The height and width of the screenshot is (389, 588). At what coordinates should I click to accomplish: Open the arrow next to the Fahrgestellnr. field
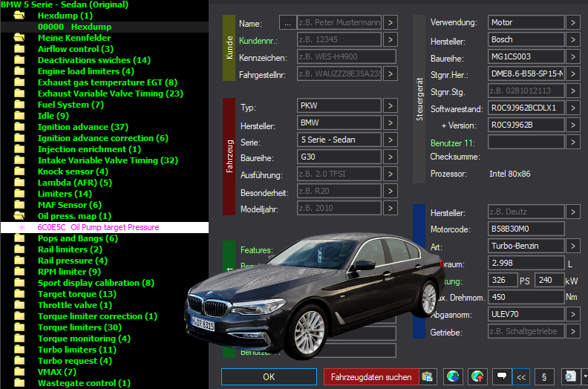[x=391, y=73]
